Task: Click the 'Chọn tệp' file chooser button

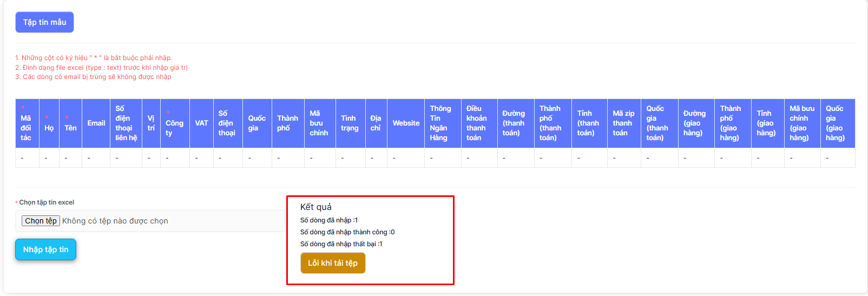Action: click(x=41, y=221)
